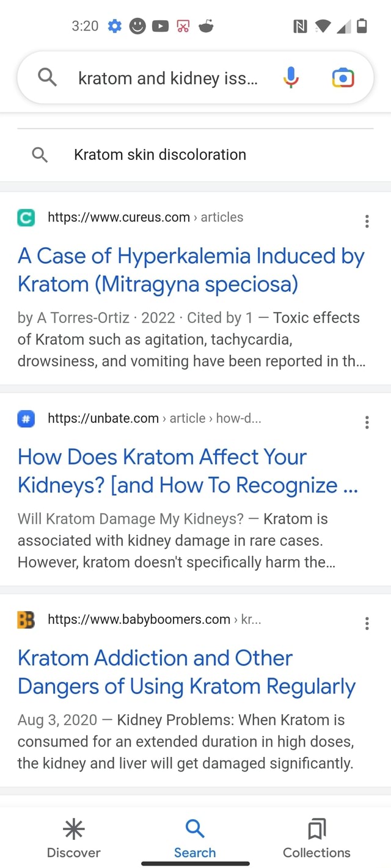Tap the voice search microphone icon

click(290, 78)
